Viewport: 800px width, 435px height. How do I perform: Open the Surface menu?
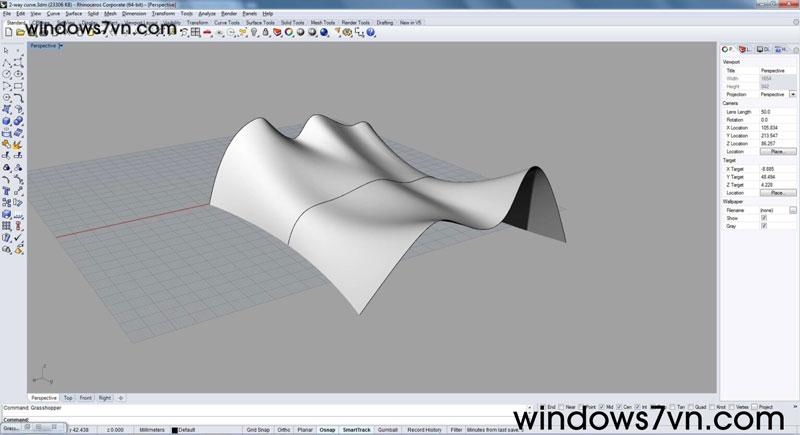[x=73, y=13]
